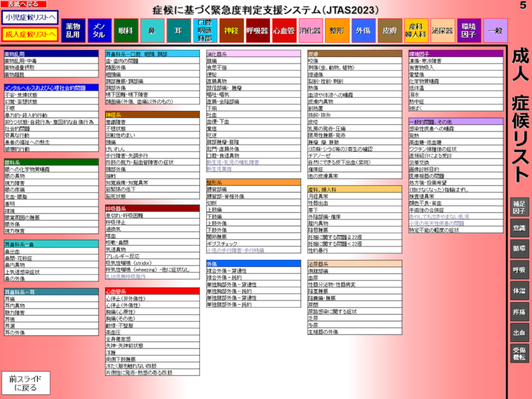Select the 意識 side button
The image size is (532, 399).
coord(520,228)
